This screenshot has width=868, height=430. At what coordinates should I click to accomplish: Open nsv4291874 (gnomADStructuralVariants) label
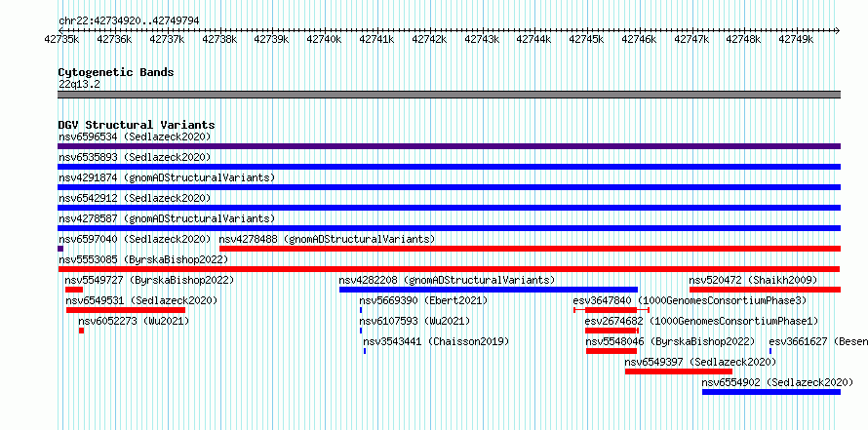167,177
